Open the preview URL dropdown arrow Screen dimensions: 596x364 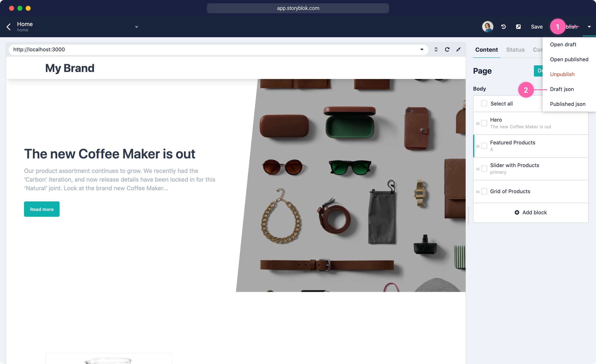pyautogui.click(x=422, y=50)
